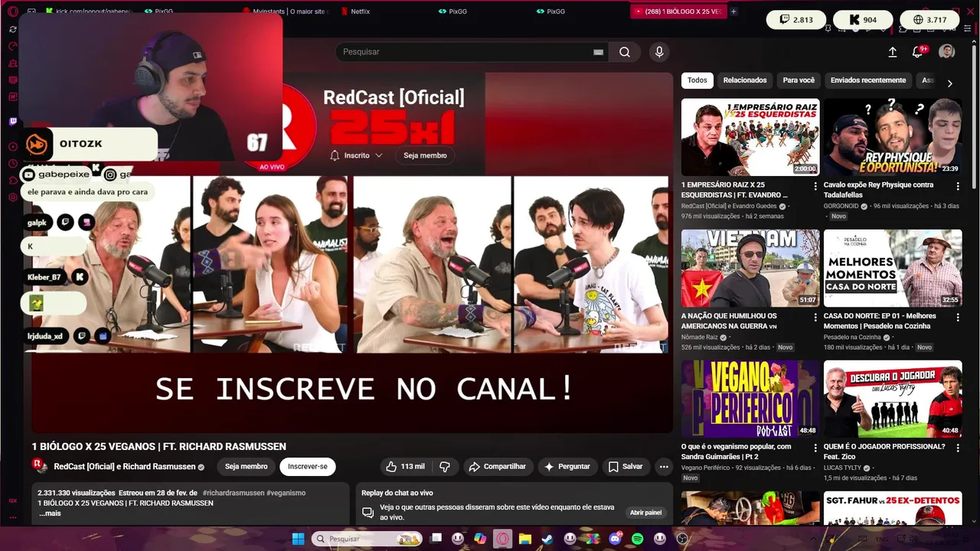980x551 pixels.
Task: Open VIETNAM Nômade Raiz video thumbnail
Action: click(750, 268)
